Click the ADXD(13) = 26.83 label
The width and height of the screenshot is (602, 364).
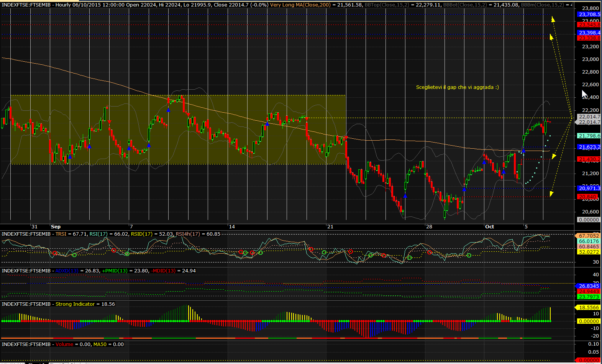click(77, 271)
